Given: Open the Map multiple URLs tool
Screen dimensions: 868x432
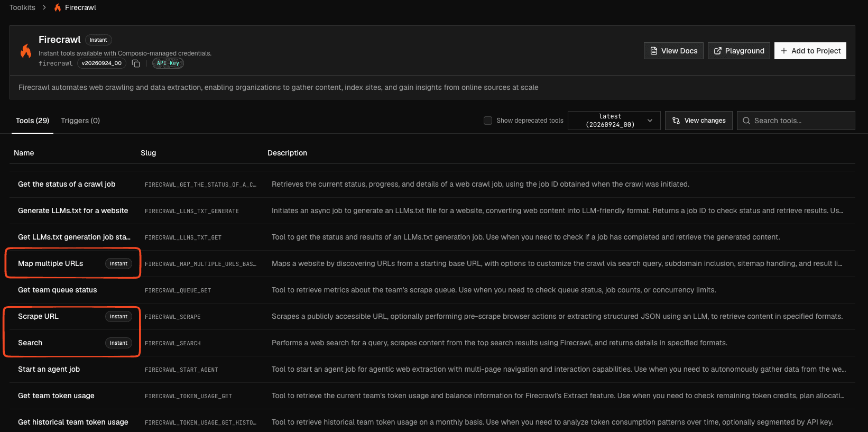Looking at the screenshot, I should (50, 263).
